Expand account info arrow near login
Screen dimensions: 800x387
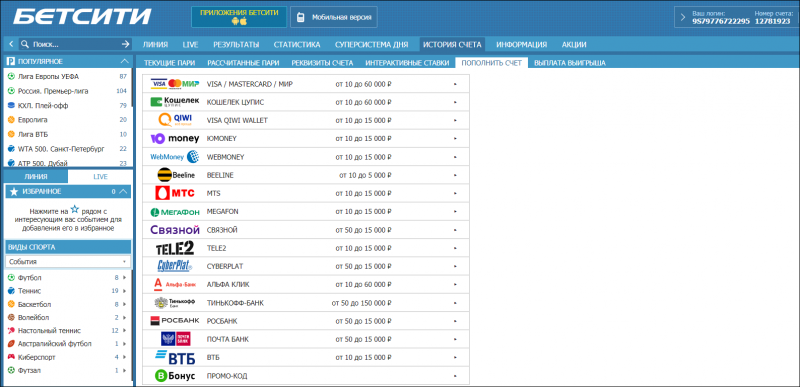tap(683, 17)
